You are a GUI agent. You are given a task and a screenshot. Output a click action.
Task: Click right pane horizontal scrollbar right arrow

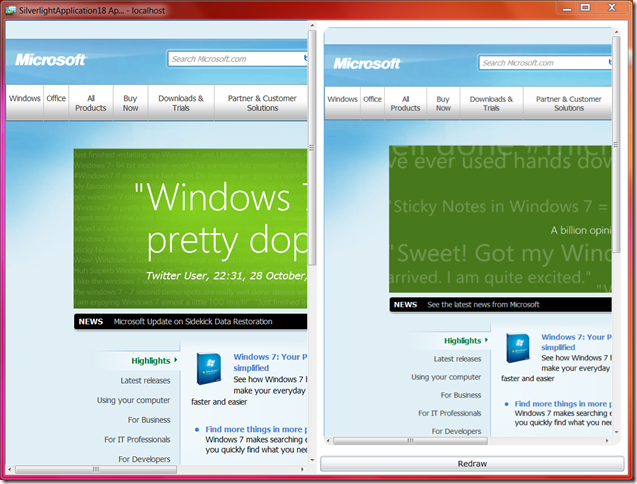coord(607,441)
